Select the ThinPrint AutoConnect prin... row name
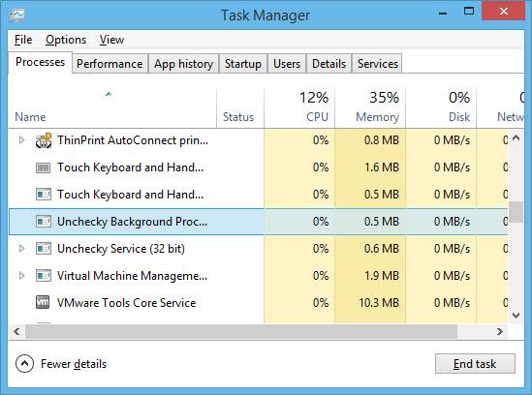The width and height of the screenshot is (532, 395). tap(133, 140)
